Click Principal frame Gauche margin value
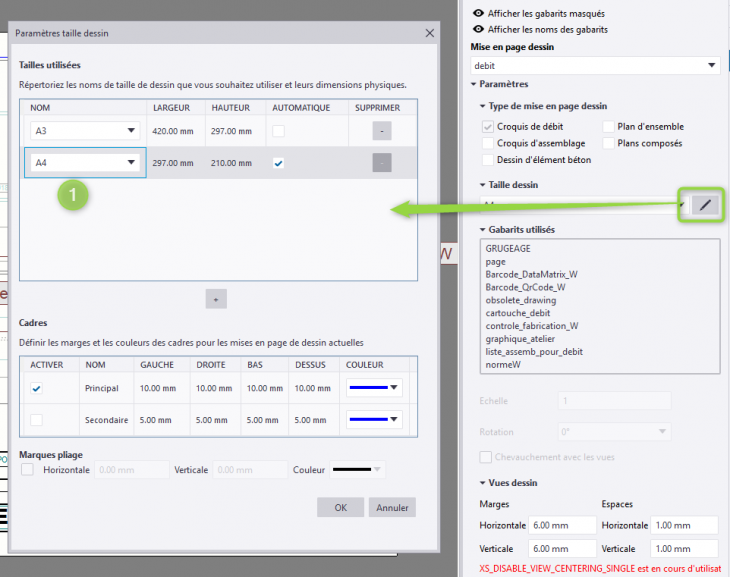The image size is (730, 577). (158, 388)
